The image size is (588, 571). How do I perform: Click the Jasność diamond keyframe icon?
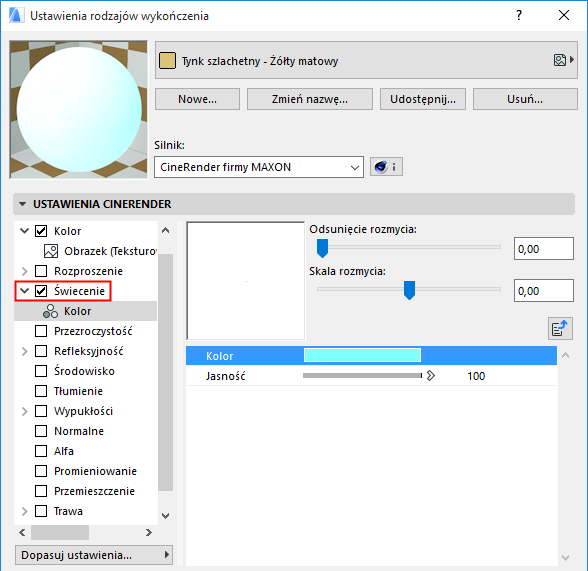point(431,375)
